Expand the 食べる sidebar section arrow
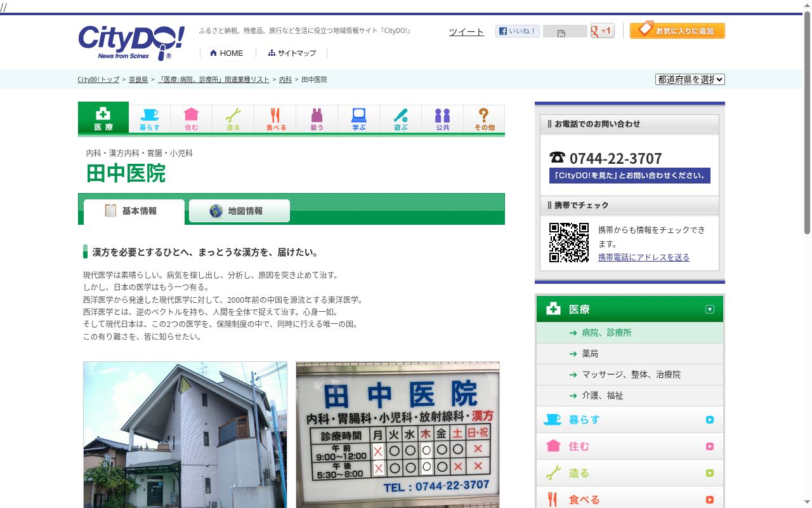The image size is (812, 508). pyautogui.click(x=710, y=500)
